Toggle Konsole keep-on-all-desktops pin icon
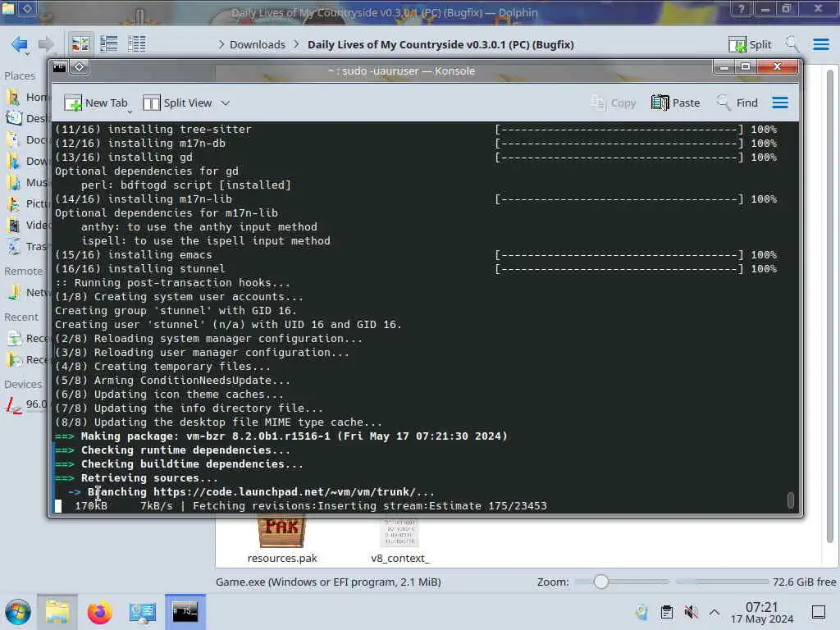Image resolution: width=840 pixels, height=630 pixels. [80, 67]
